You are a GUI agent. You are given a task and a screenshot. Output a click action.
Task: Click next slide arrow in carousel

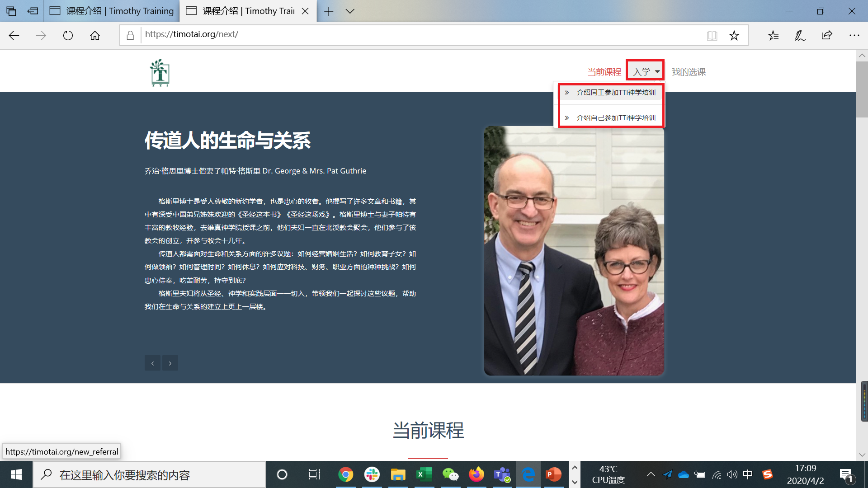170,363
